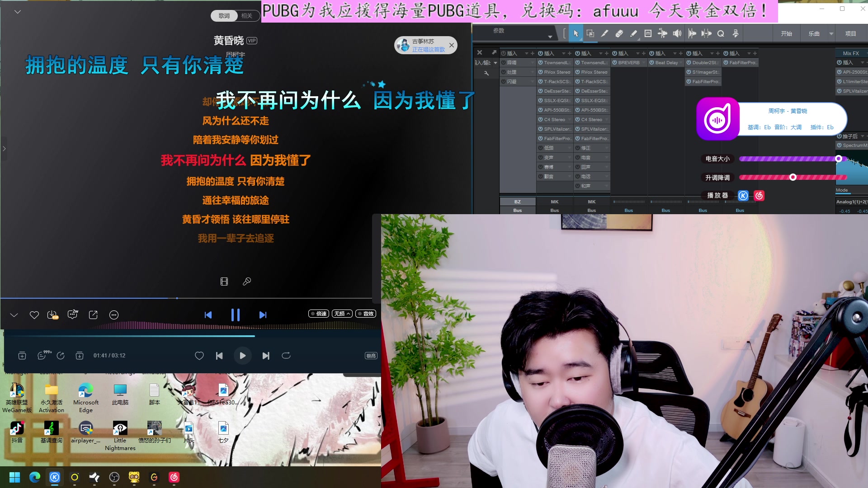Screen dimensions: 868x488
Task: Switch to the 相关 related tab
Action: (x=247, y=16)
